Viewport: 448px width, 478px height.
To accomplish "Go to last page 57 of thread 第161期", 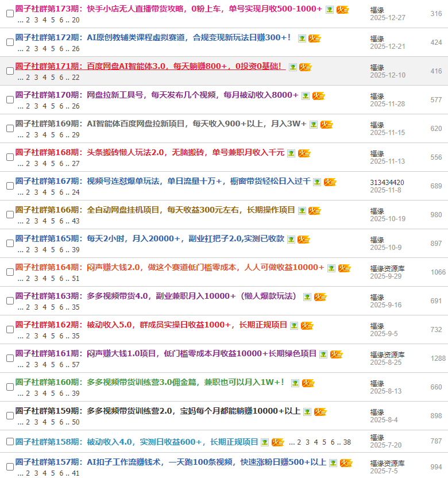I will point(76,365).
